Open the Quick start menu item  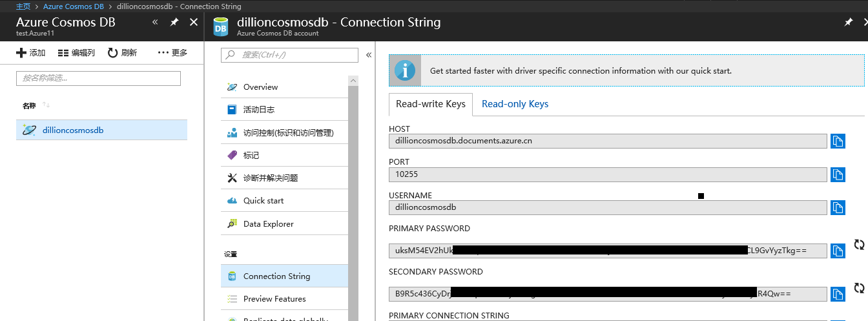click(x=263, y=201)
